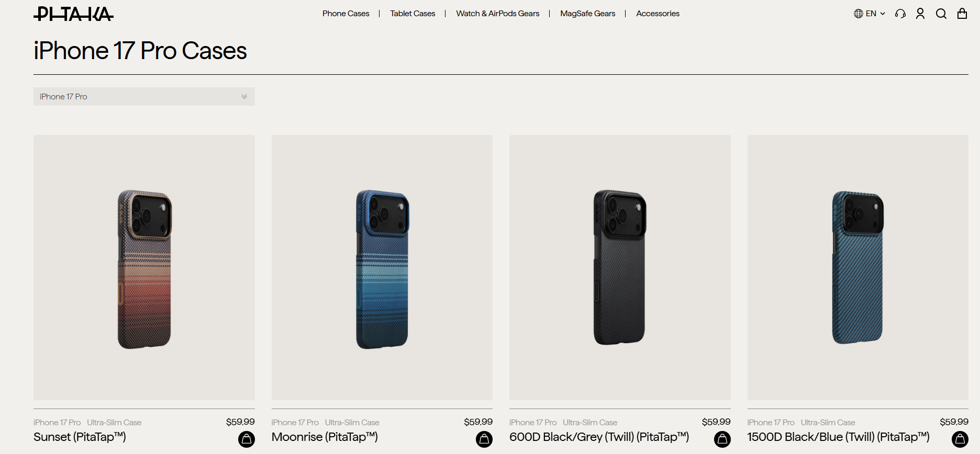Image resolution: width=980 pixels, height=454 pixels.
Task: Click the search magnifier icon
Action: [x=941, y=14]
